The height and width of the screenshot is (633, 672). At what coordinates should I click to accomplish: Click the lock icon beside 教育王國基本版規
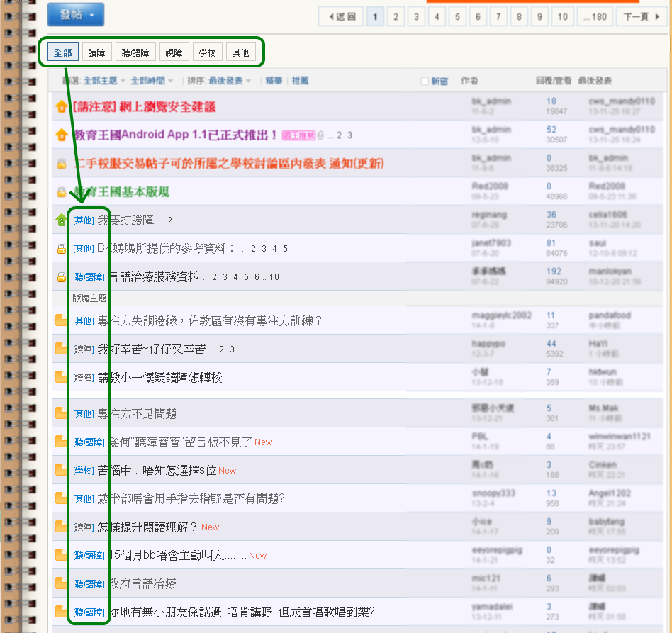pyautogui.click(x=61, y=192)
